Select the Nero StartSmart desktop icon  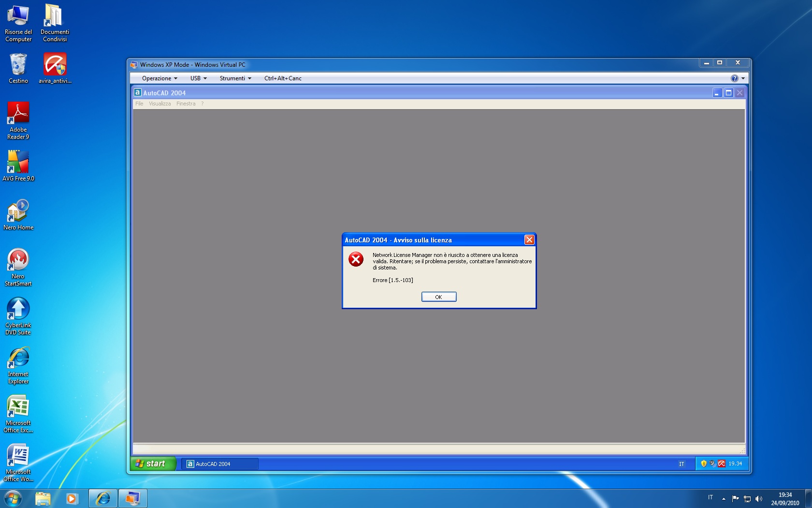pos(18,267)
